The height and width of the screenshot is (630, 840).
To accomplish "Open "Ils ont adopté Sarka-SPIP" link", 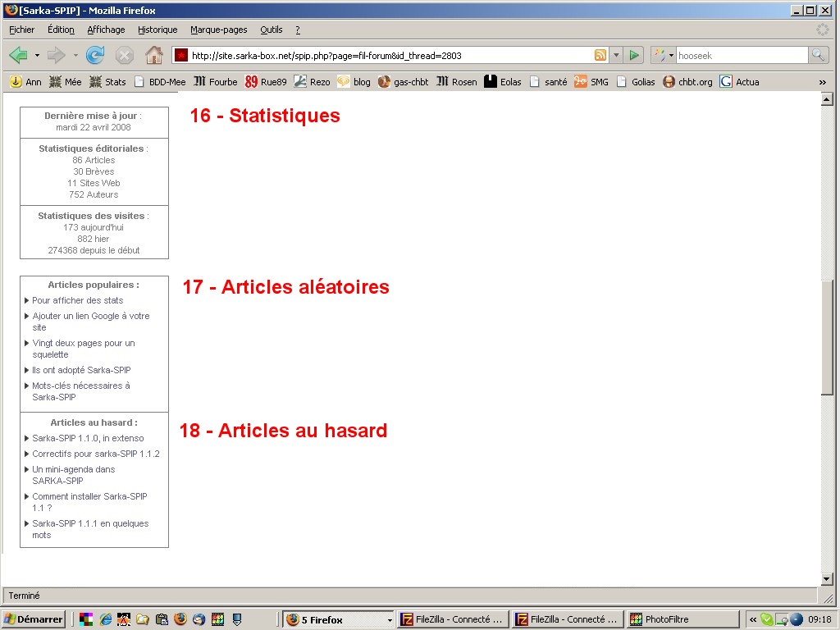I will [81, 370].
